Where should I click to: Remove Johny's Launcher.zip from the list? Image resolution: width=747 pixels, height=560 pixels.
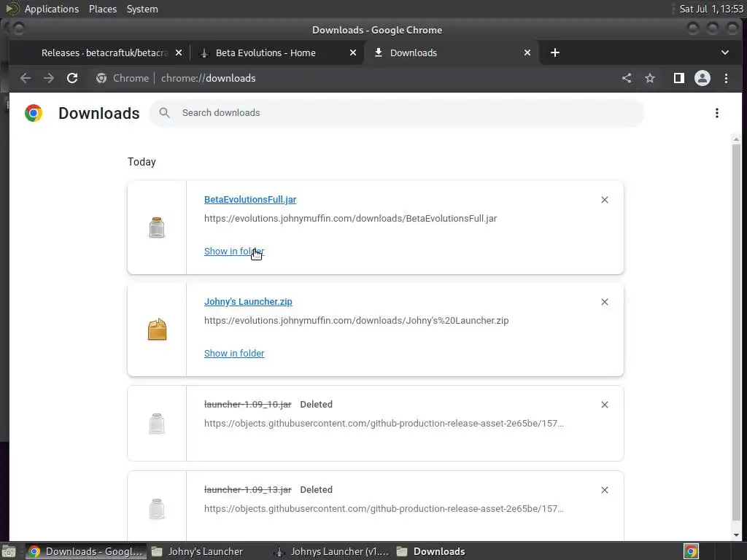pos(605,302)
